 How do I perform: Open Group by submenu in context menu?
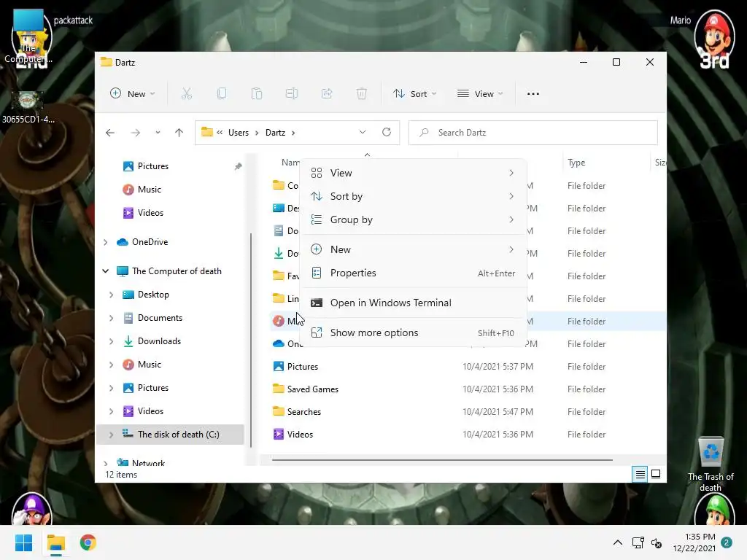(413, 219)
